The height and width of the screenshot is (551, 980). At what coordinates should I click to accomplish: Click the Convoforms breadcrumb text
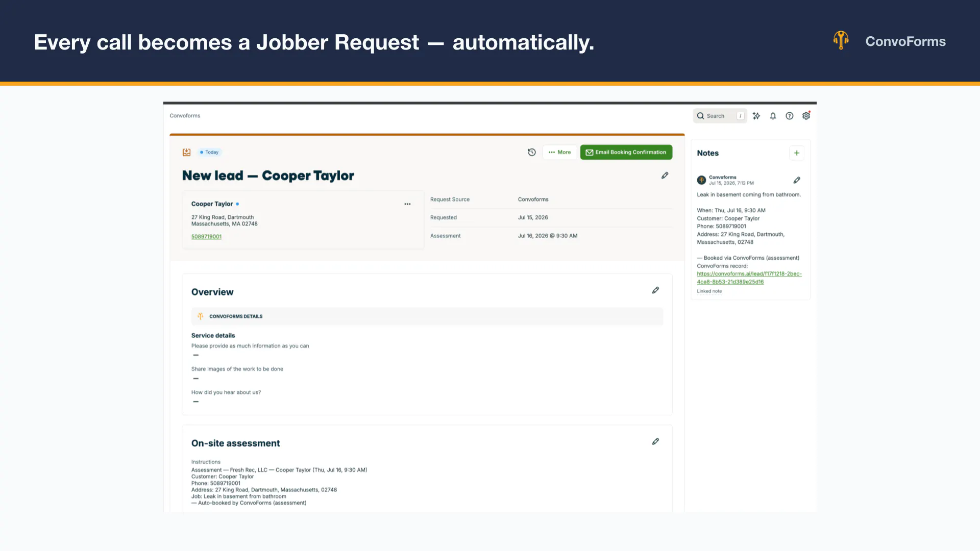coord(185,116)
